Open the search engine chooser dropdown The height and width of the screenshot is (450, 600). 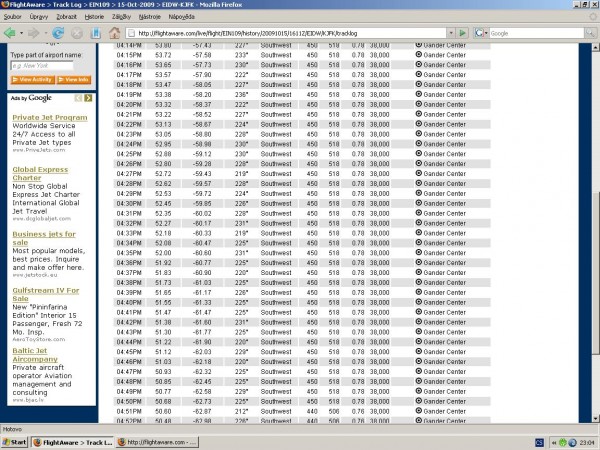pyautogui.click(x=481, y=33)
